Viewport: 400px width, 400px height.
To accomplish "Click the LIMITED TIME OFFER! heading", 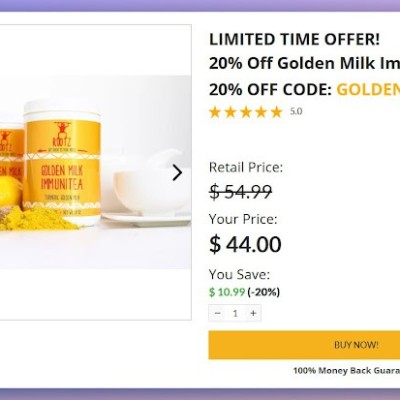I will (x=294, y=39).
